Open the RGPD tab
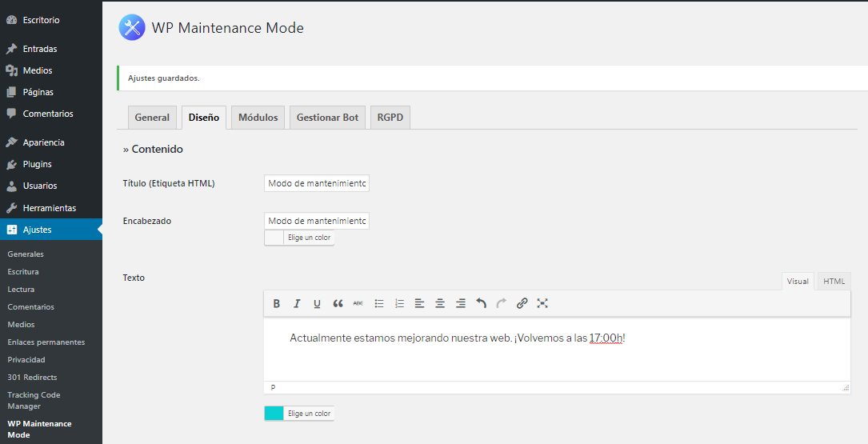 [x=390, y=118]
